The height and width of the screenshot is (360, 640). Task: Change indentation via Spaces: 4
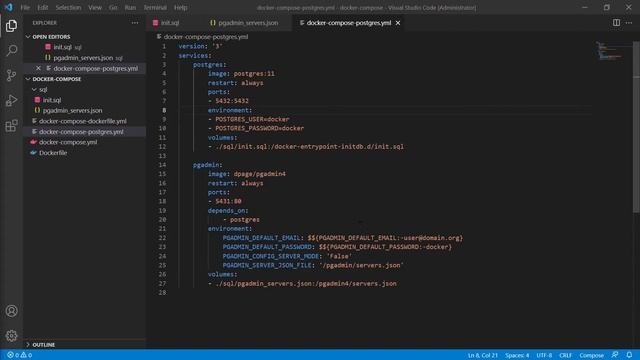pos(517,355)
